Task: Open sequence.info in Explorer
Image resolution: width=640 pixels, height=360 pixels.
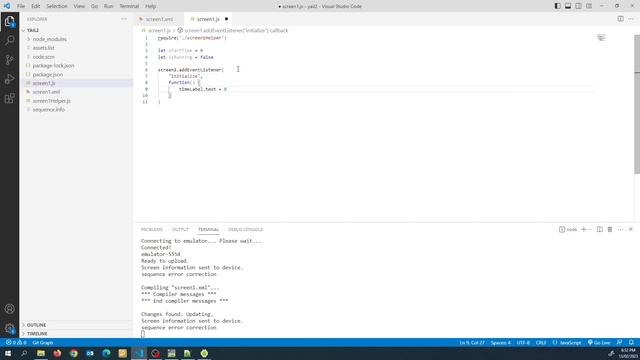Action: (49, 110)
